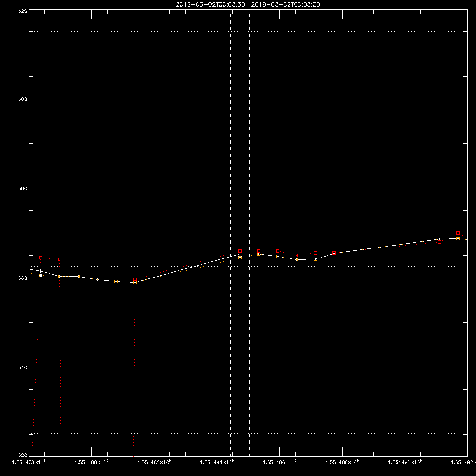Select the leftmost red square data marker

(40, 258)
